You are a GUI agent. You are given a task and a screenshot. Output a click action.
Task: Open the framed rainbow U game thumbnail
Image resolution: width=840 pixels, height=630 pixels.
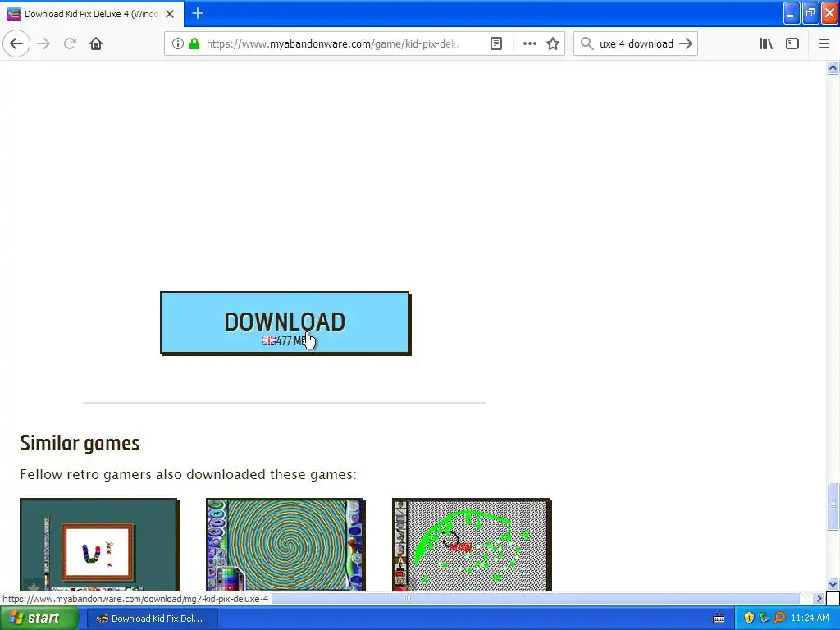(x=99, y=545)
